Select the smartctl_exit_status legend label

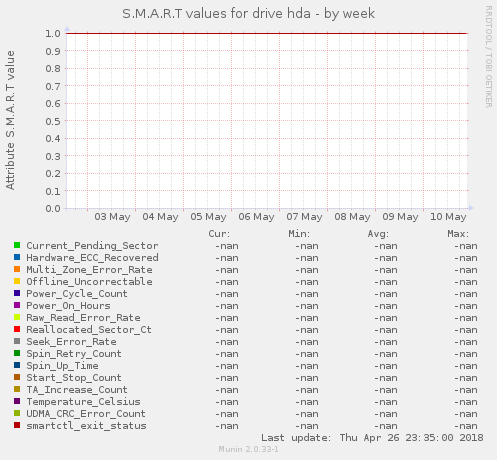coord(86,426)
